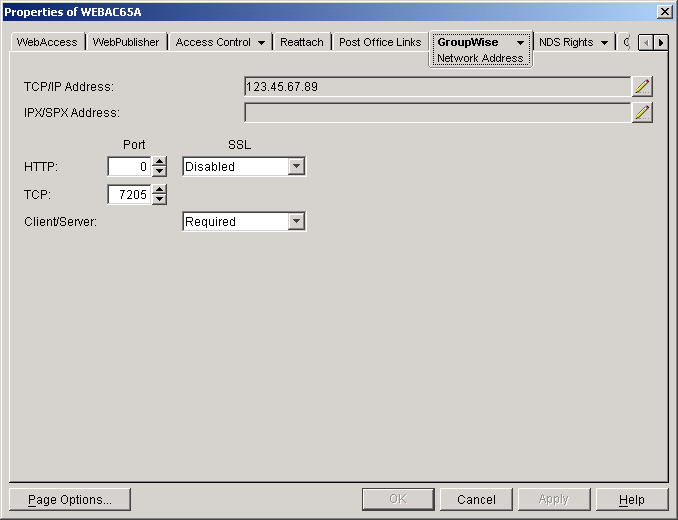Viewport: 678px width, 520px height.
Task: Click pencil icon next to TCP/IP Address
Action: click(642, 86)
